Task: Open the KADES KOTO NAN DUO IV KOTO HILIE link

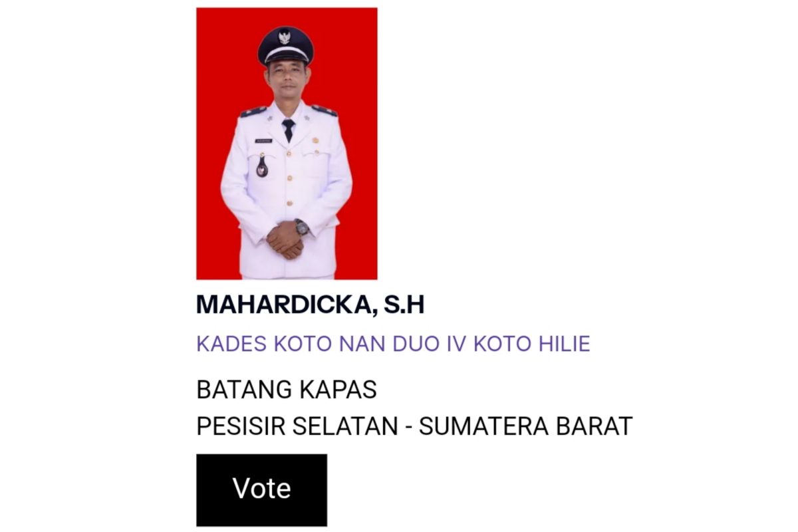Action: [393, 344]
